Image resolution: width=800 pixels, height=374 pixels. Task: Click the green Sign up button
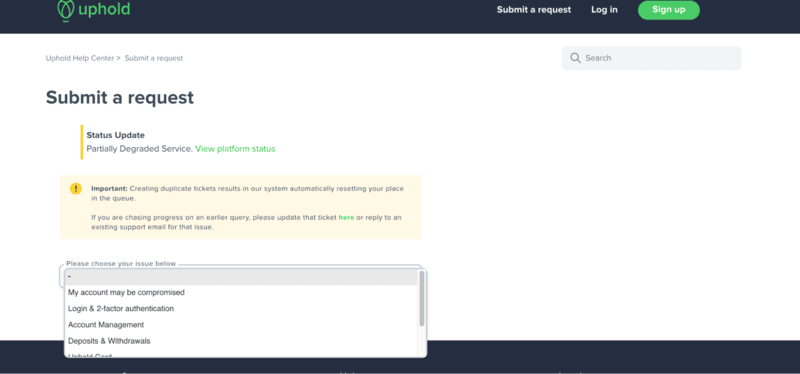click(x=668, y=10)
